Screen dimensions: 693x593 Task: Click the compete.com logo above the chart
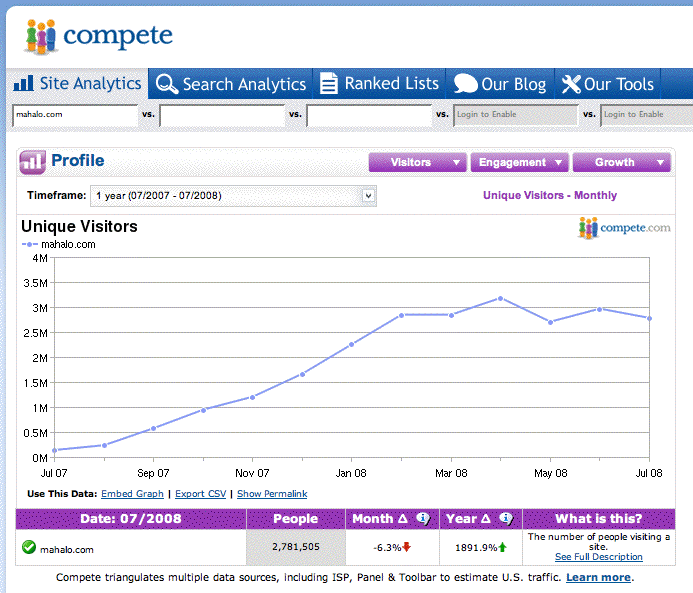point(624,228)
